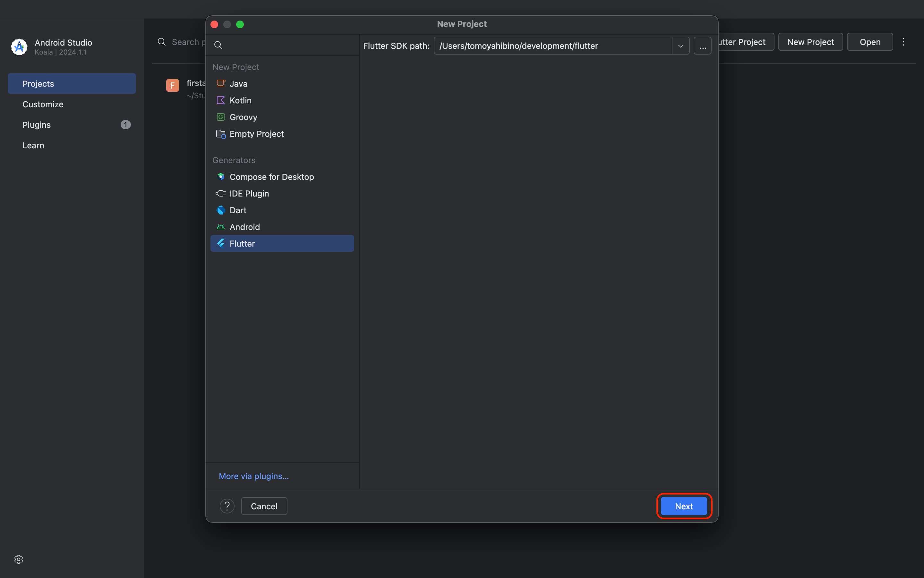This screenshot has width=924, height=578.
Task: Select the Kotlin project type
Action: [x=282, y=100]
